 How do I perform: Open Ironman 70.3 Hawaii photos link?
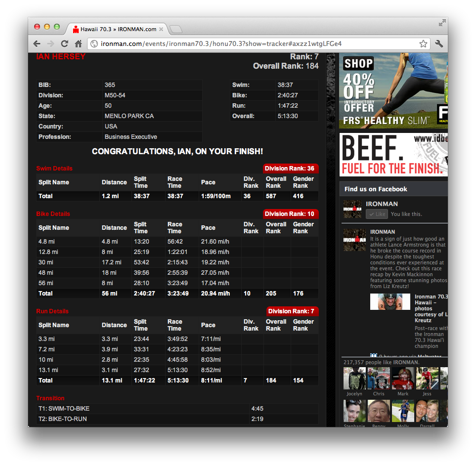click(x=430, y=308)
